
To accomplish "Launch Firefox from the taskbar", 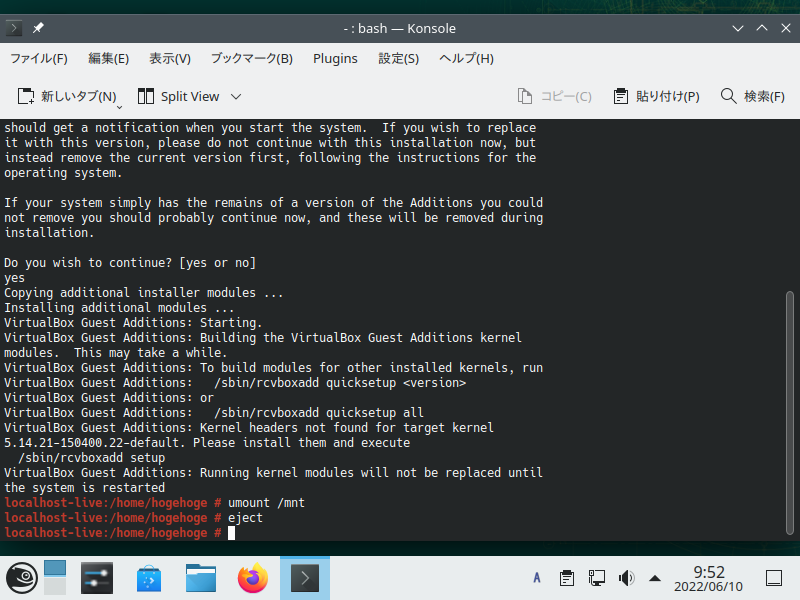I will click(x=253, y=578).
